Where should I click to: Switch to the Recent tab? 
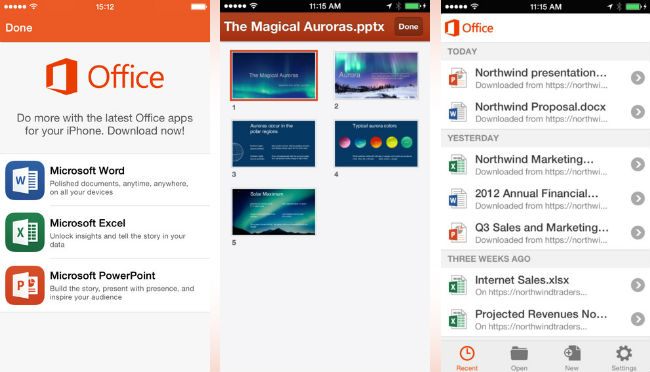click(x=467, y=358)
